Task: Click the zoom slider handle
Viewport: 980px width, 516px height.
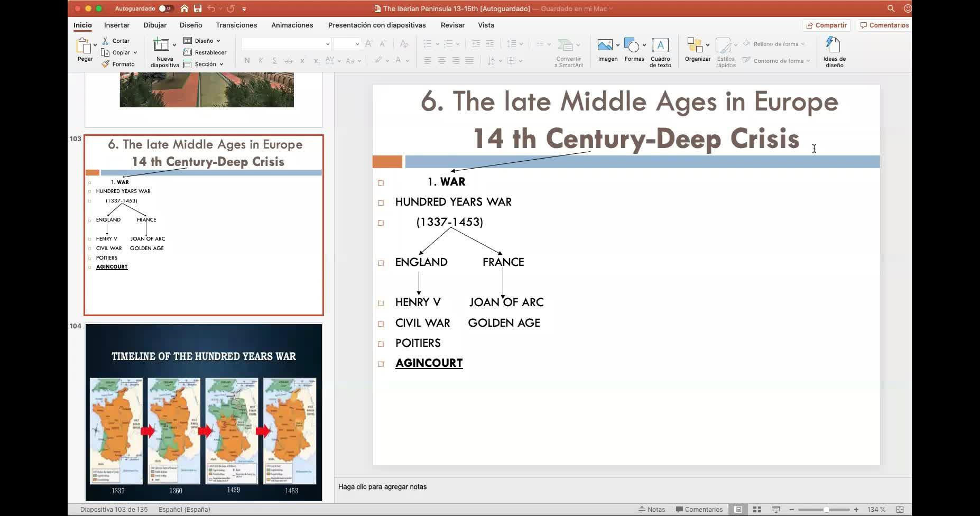Action: point(826,509)
